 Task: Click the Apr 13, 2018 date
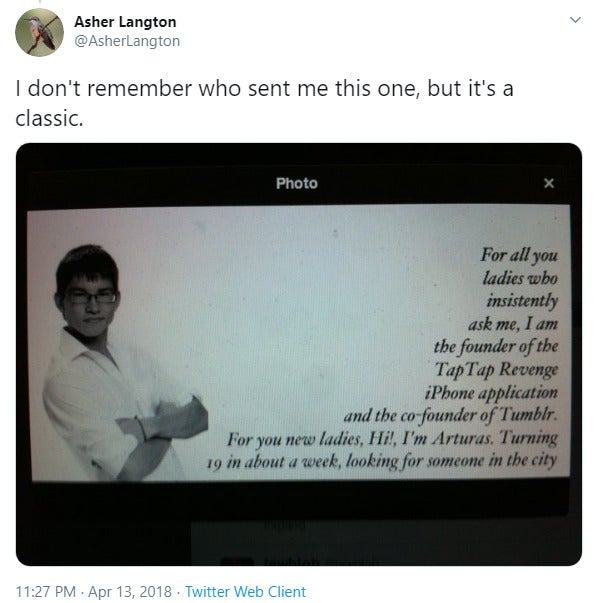(x=130, y=591)
